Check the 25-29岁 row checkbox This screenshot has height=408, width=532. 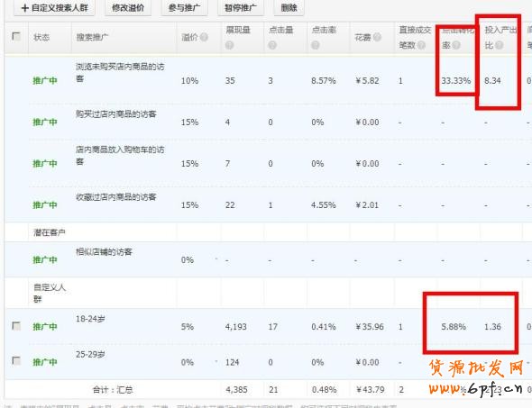[x=16, y=360]
